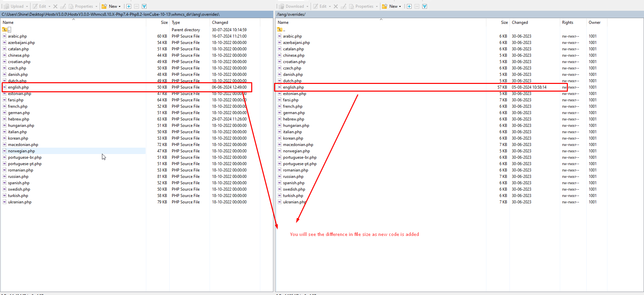Open the parent directory folder icon in local panel
The width and height of the screenshot is (644, 295).
5,30
